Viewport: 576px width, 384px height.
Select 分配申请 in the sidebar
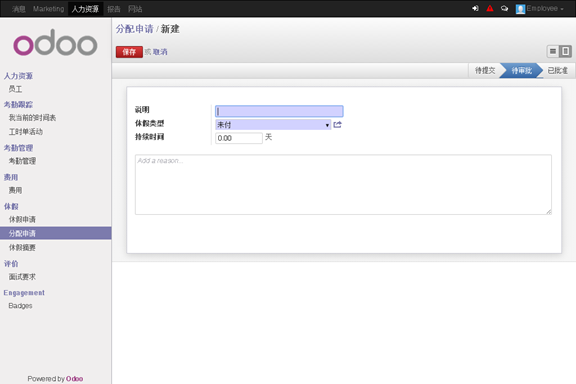click(x=55, y=233)
